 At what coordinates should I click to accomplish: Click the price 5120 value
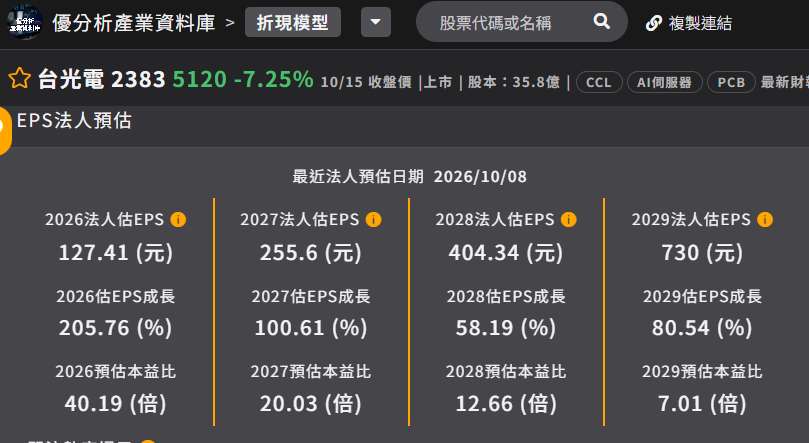(200, 79)
